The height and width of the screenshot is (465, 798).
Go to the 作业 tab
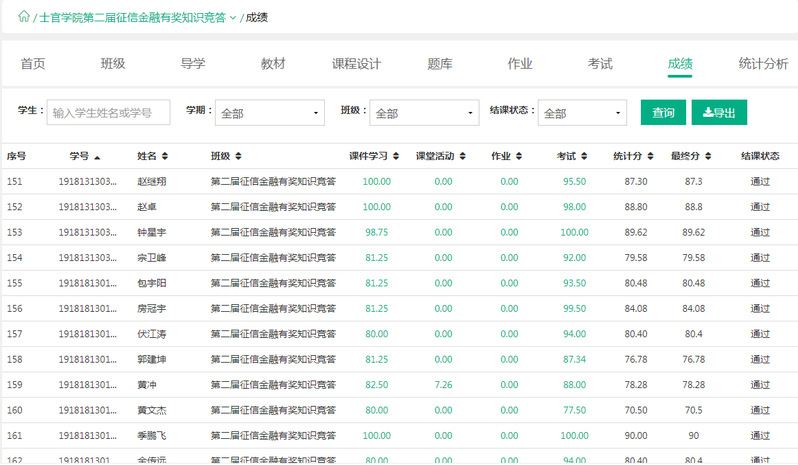tap(520, 64)
